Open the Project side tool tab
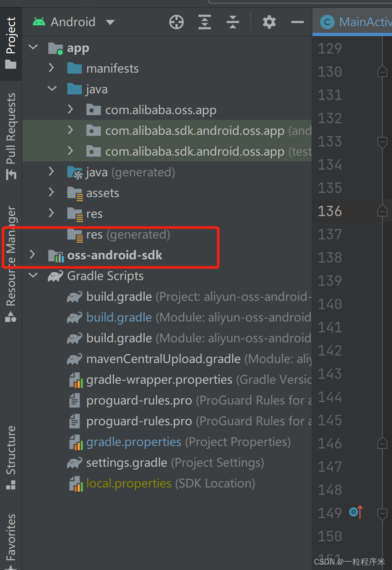Screen dimensions: 392x570 11,43
